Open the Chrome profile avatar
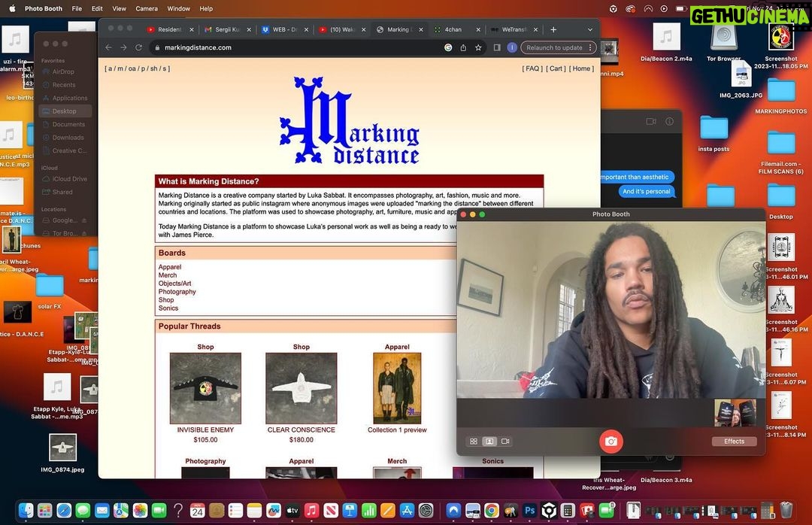 click(512, 47)
